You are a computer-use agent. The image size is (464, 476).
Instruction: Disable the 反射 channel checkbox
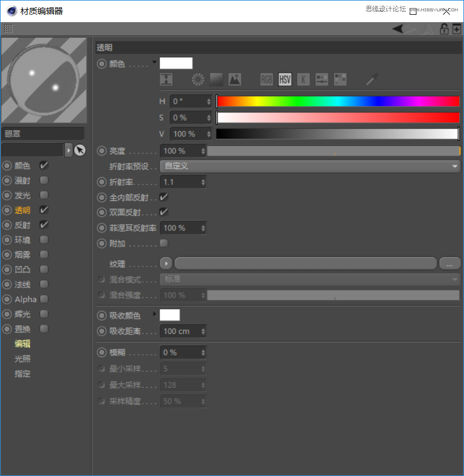(x=44, y=225)
